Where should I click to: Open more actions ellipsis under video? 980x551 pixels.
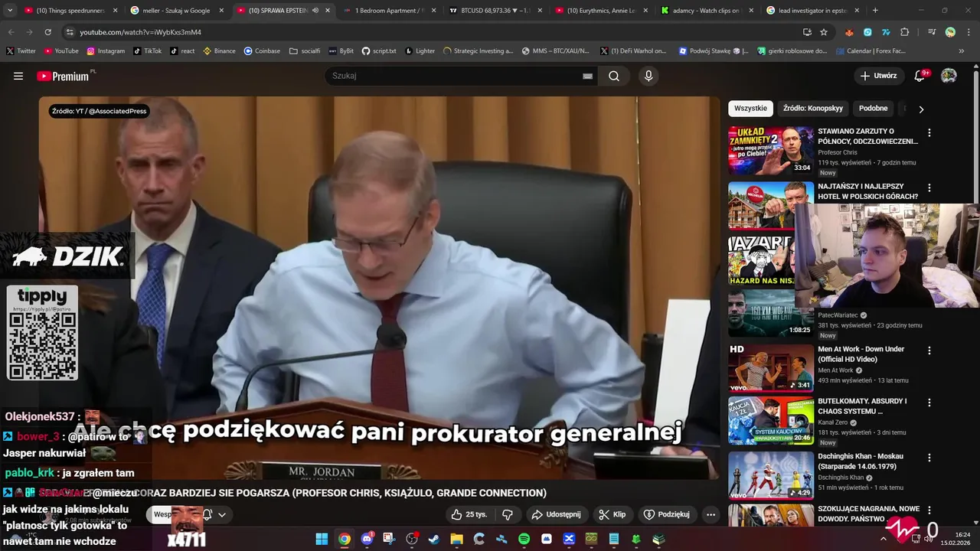click(710, 514)
